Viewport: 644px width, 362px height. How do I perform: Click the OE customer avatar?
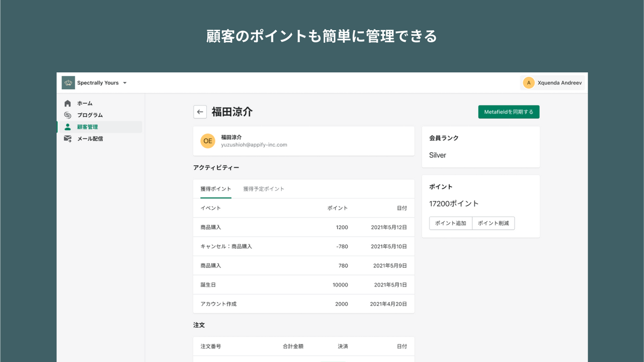208,141
